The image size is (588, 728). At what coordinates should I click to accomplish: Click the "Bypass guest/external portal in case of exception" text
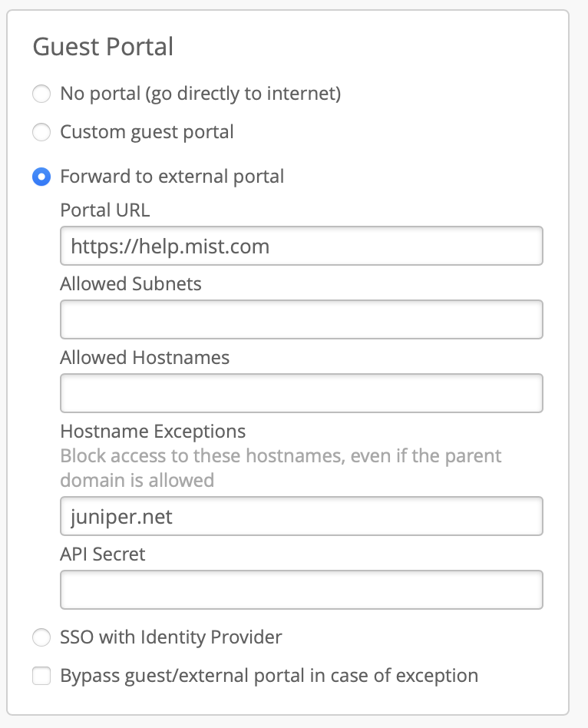(x=269, y=677)
